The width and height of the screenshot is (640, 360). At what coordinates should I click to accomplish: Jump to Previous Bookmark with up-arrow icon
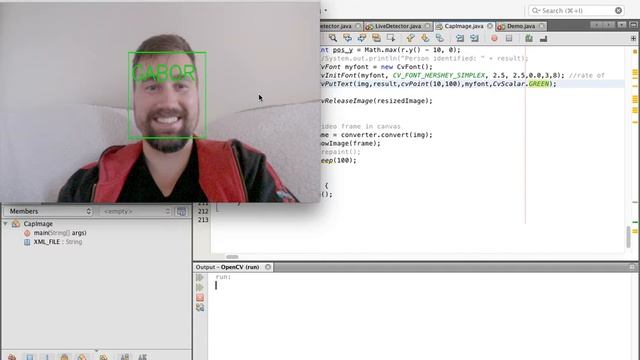click(x=410, y=38)
